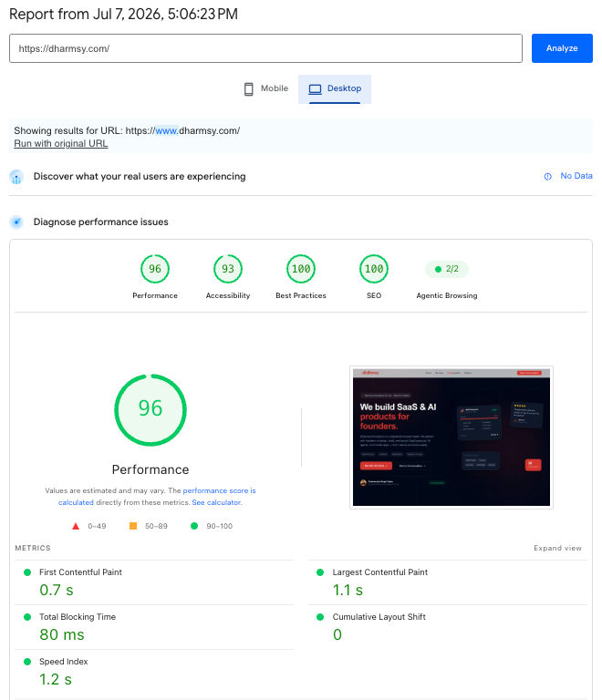
Task: Click the green circle 90–100 legend icon
Action: click(x=194, y=526)
